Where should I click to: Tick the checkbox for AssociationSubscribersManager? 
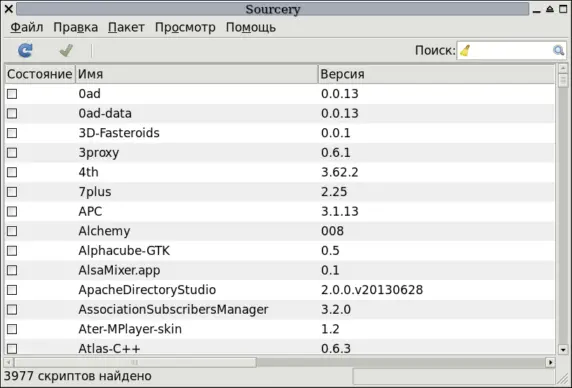click(12, 310)
